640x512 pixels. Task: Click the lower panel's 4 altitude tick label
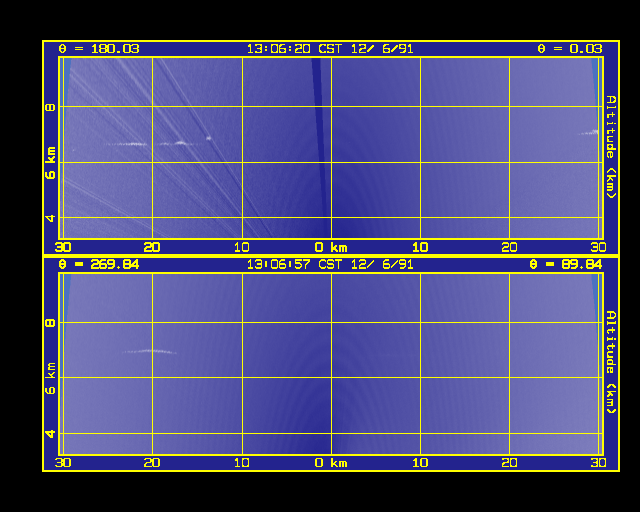pos(50,434)
